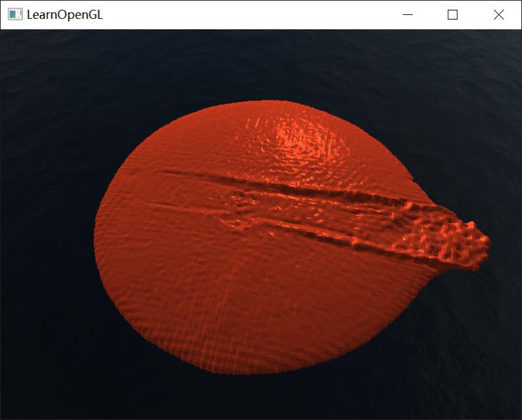Screen dimensions: 522x420
Task: Click the left rim of the red blob
Action: coord(99,235)
